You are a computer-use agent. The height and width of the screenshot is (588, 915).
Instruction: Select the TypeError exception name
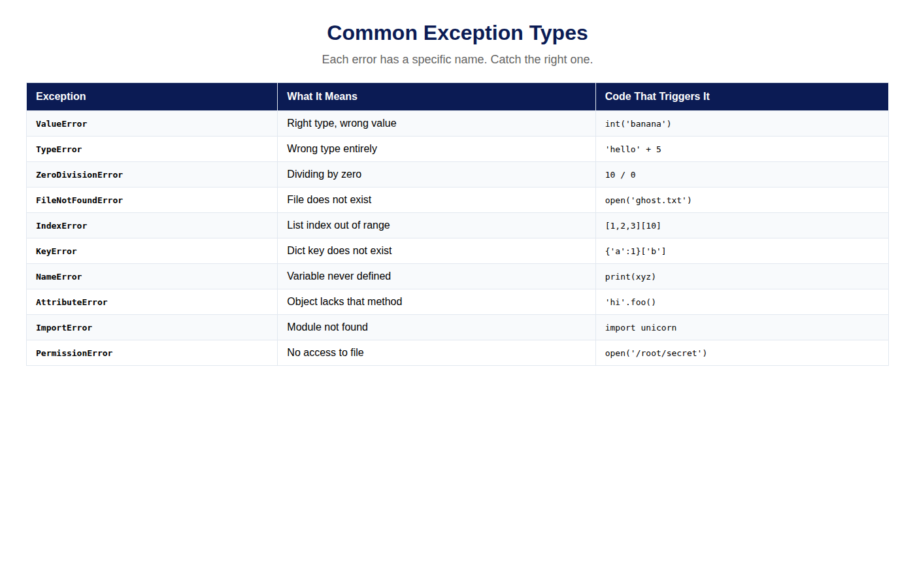59,150
